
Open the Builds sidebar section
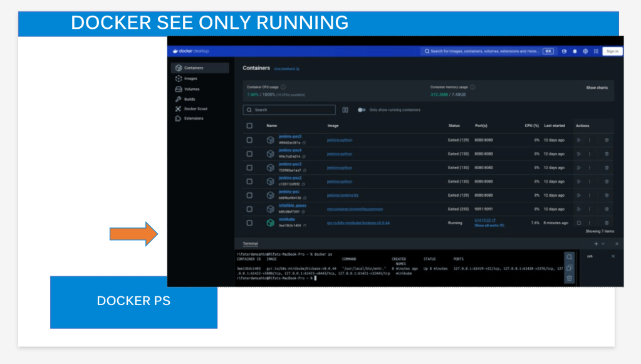tap(185, 99)
